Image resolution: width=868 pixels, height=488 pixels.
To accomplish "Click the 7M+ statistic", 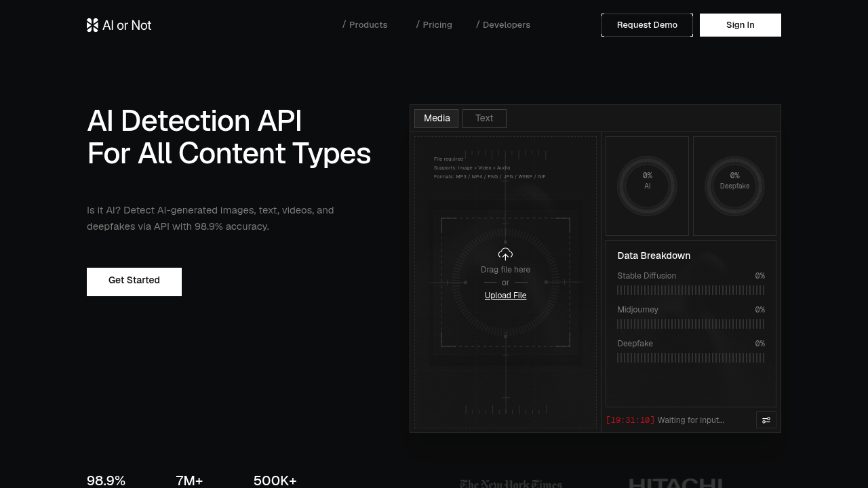I will point(189,481).
